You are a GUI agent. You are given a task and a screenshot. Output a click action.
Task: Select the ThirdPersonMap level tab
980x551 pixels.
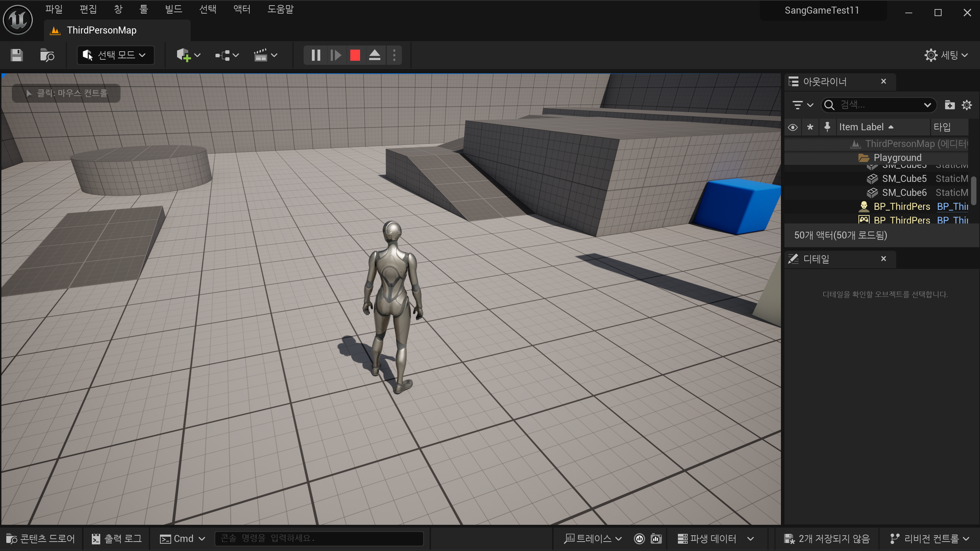tap(118, 30)
